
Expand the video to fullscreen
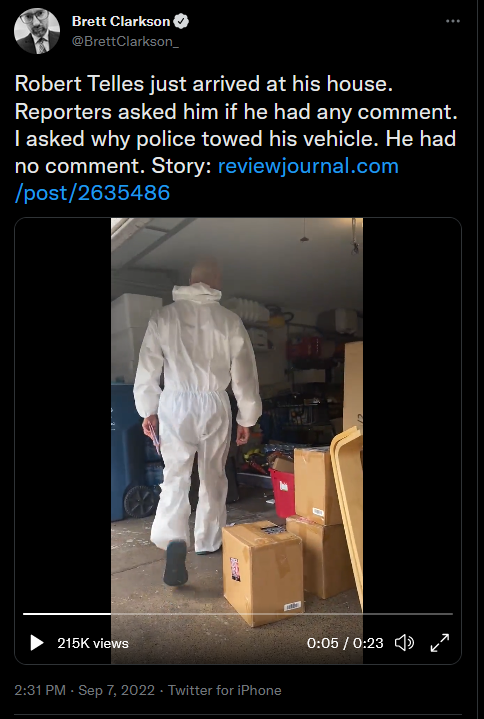(x=440, y=643)
